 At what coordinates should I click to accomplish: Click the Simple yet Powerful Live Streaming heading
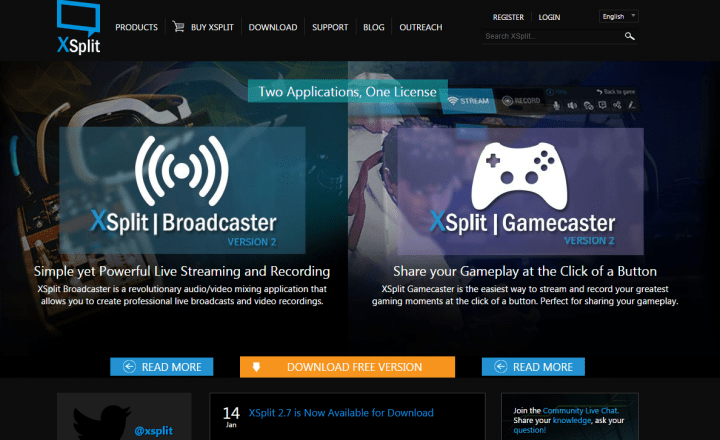click(182, 271)
